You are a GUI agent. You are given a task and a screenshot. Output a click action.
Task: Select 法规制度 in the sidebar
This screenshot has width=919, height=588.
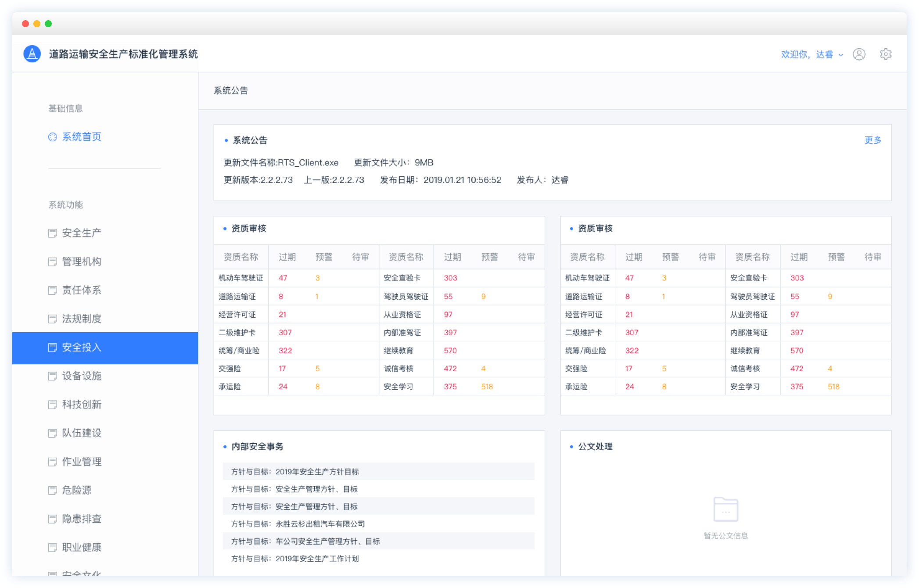(82, 319)
